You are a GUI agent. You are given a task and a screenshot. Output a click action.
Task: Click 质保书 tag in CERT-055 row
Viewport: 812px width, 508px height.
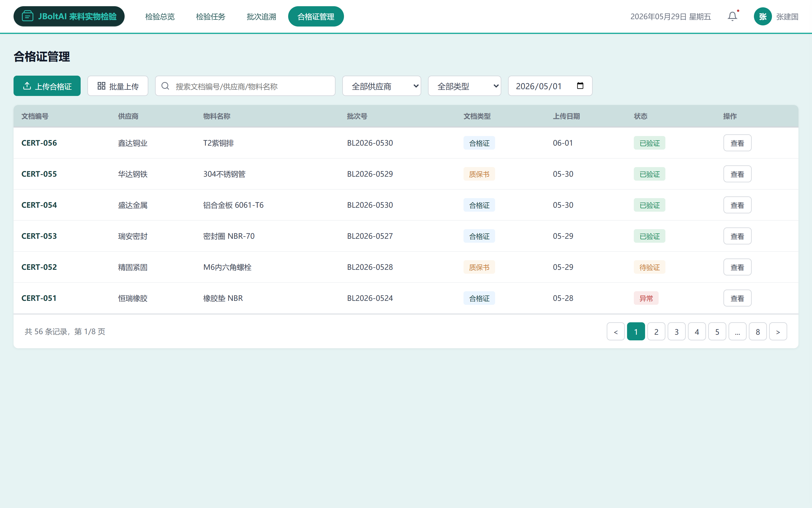(479, 174)
